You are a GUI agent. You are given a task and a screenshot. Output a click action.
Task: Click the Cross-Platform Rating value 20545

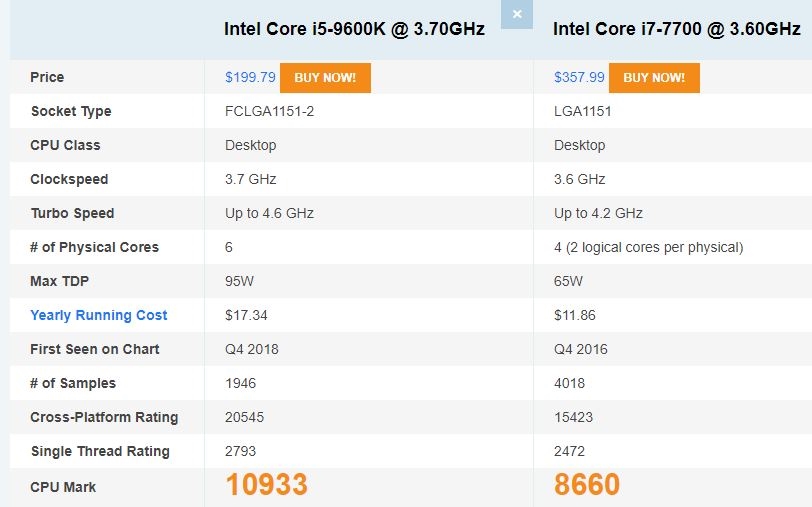244,417
